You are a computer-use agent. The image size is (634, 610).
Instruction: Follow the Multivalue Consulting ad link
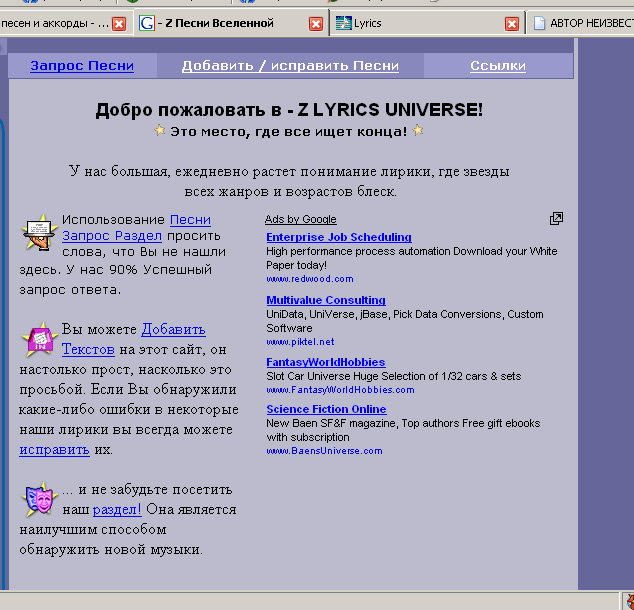click(325, 300)
